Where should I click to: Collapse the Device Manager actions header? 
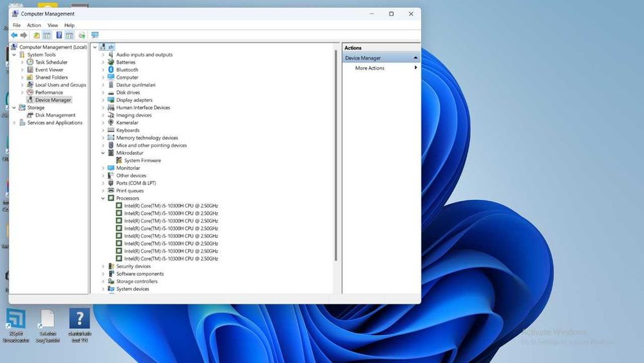coord(415,58)
